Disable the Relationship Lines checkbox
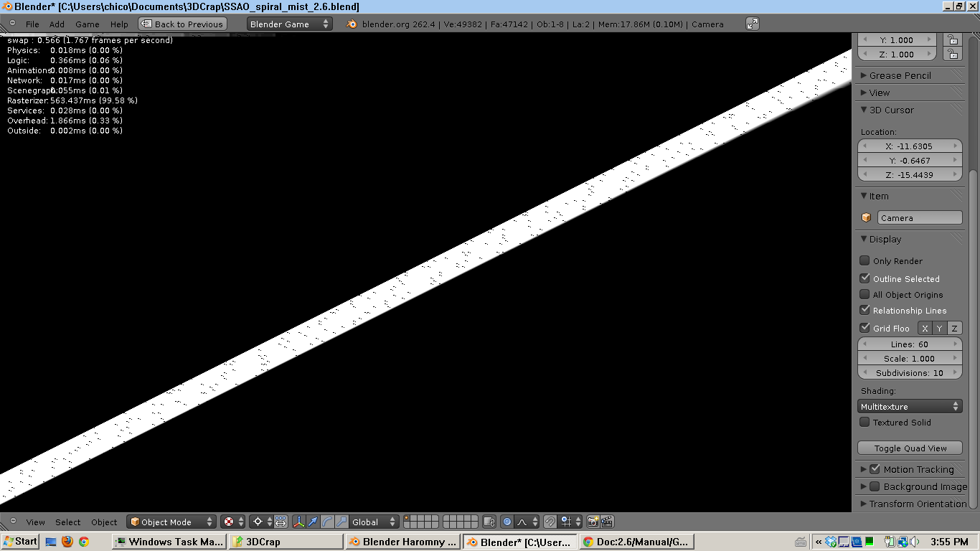 pyautogui.click(x=864, y=310)
